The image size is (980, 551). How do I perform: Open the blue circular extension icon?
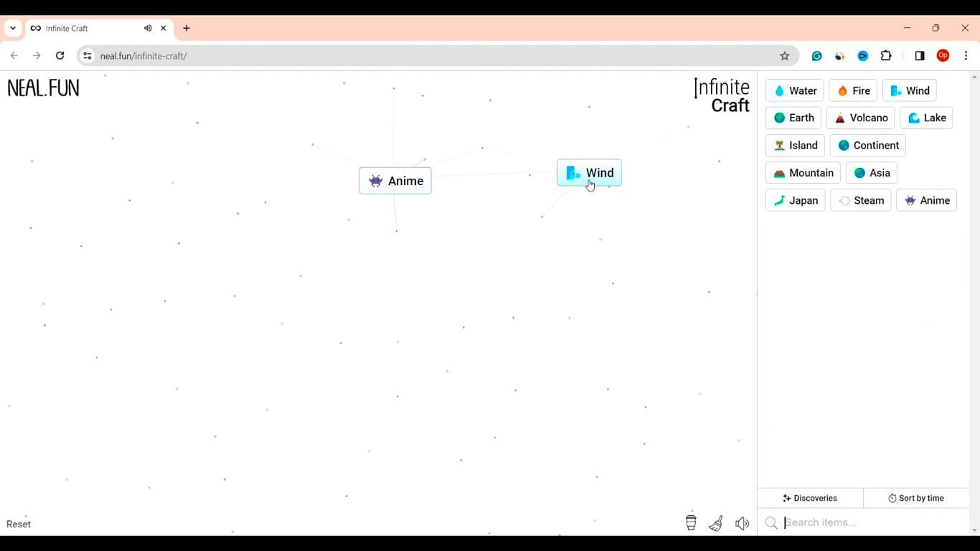tap(863, 55)
